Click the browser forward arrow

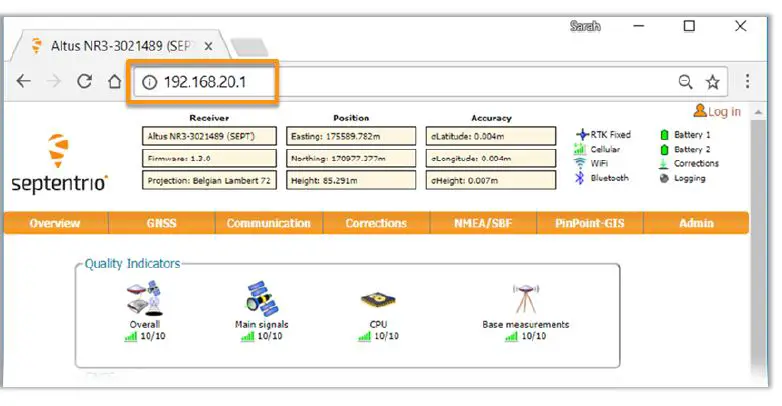(54, 81)
